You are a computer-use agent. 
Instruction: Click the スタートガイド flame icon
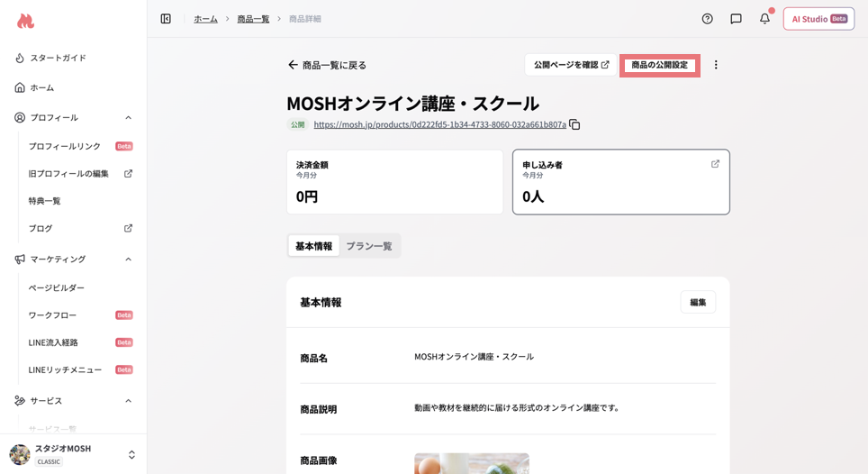click(x=20, y=58)
